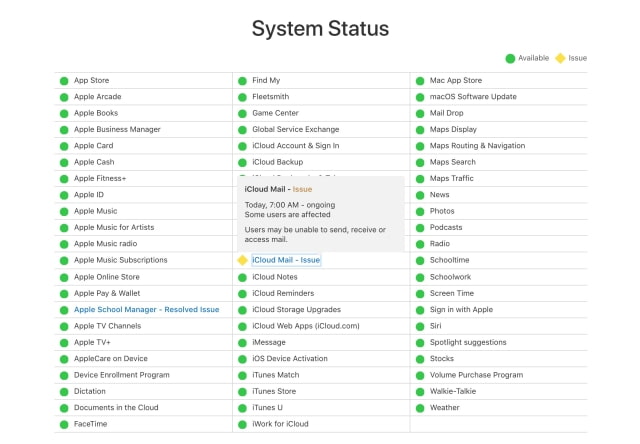Open the iCloud Mail - Issue link
This screenshot has height=444, width=640.
coord(286,260)
